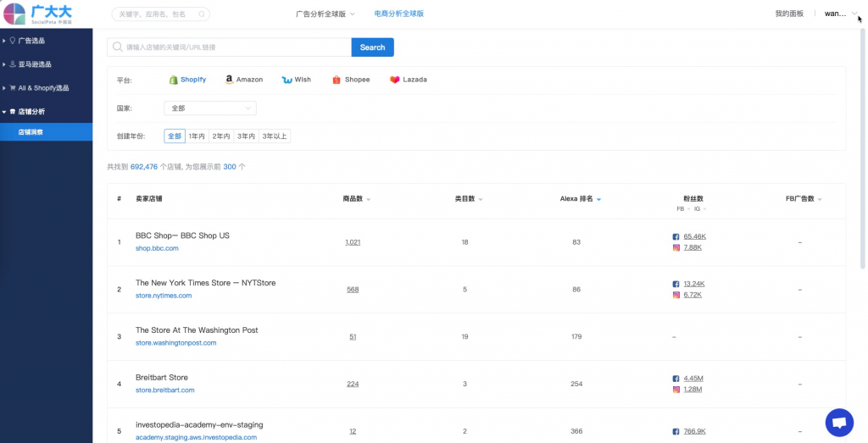Viewport: 868px width, 443px height.
Task: Select the Amazon platform icon
Action: coord(229,80)
